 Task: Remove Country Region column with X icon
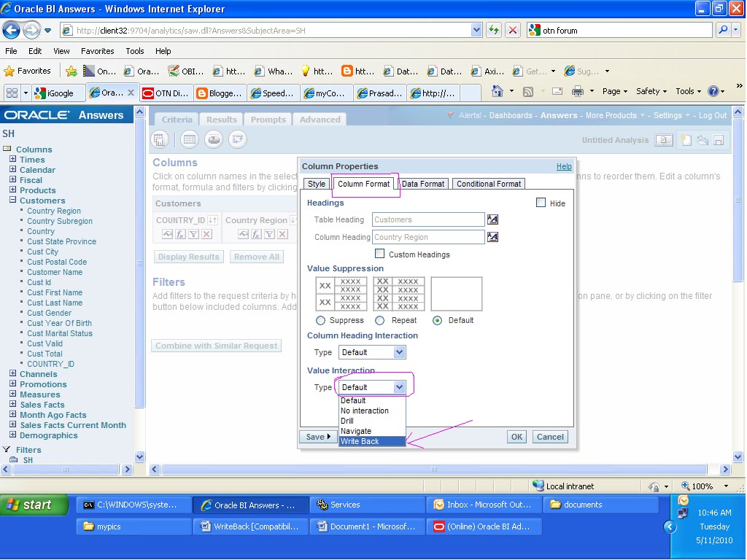(x=282, y=234)
